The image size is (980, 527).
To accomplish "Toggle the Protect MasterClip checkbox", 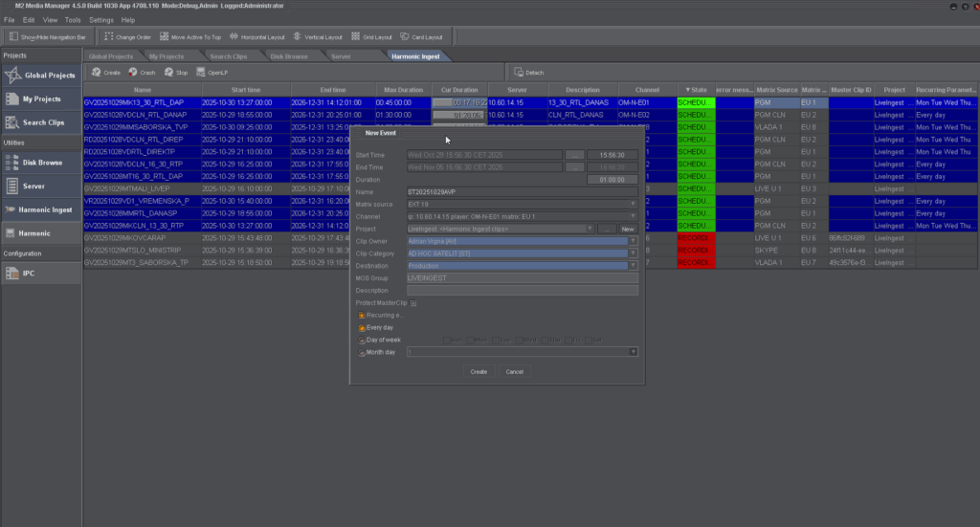I will [414, 303].
